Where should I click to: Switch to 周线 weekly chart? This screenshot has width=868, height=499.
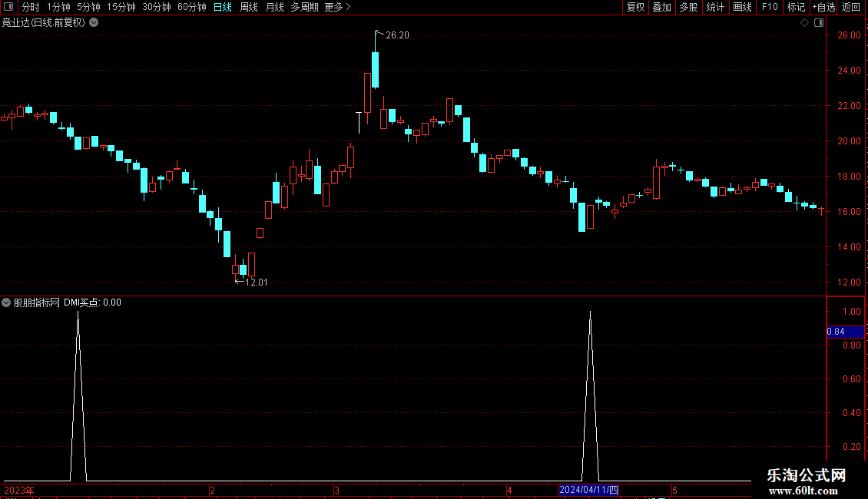click(249, 7)
